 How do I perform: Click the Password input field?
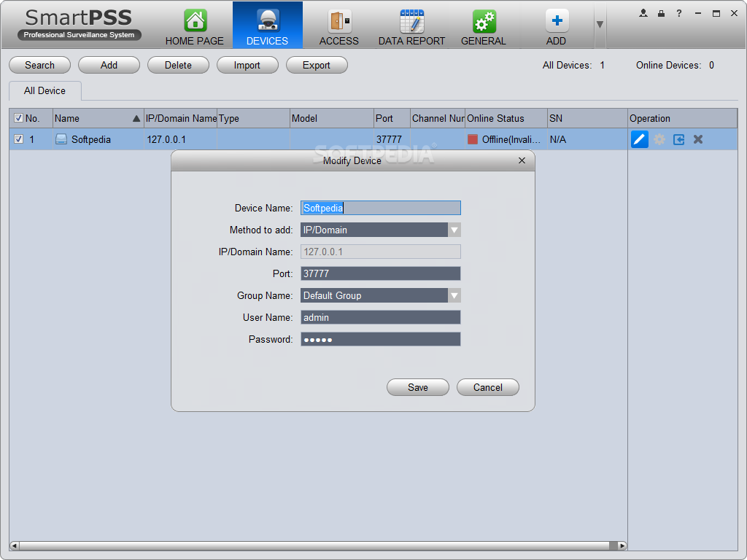[x=380, y=340]
